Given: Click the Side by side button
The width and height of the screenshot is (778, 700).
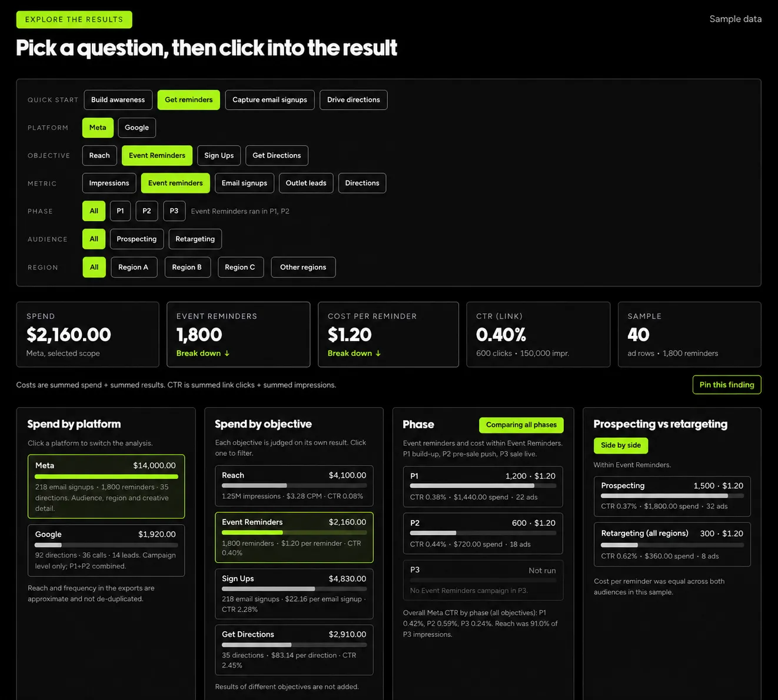Looking at the screenshot, I should point(621,445).
